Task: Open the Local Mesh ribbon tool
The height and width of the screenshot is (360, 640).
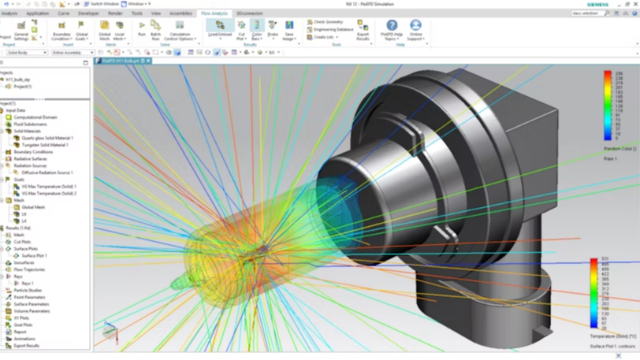Action: 120,30
